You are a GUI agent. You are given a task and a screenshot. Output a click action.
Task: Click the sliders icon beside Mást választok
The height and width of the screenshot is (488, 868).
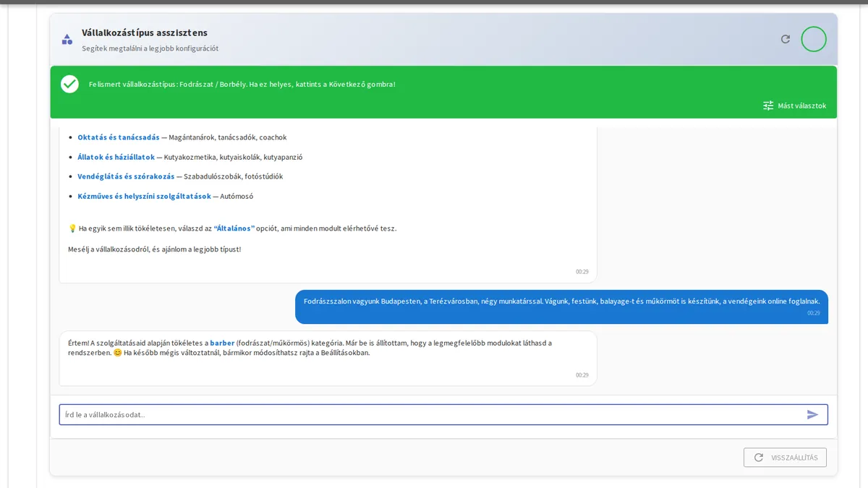[768, 106]
